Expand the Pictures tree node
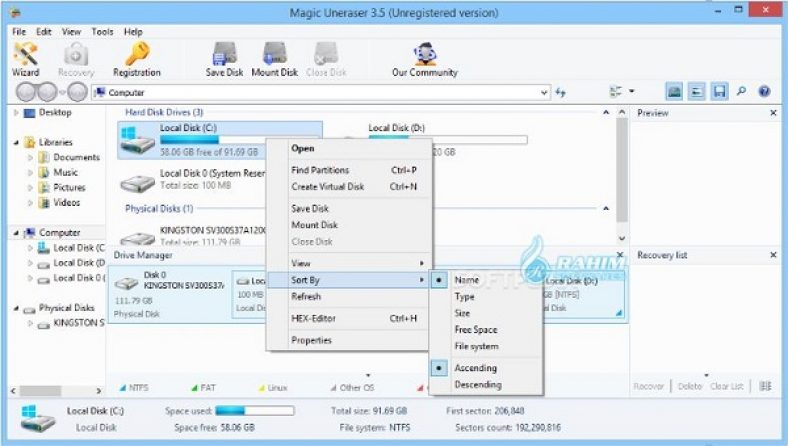This screenshot has height=446, width=788. pos(30,188)
